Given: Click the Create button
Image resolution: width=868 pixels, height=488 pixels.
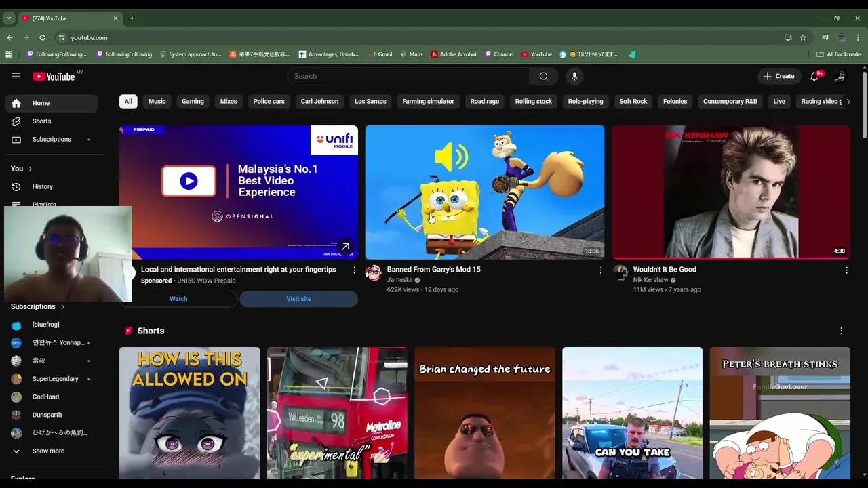Looking at the screenshot, I should 778,77.
